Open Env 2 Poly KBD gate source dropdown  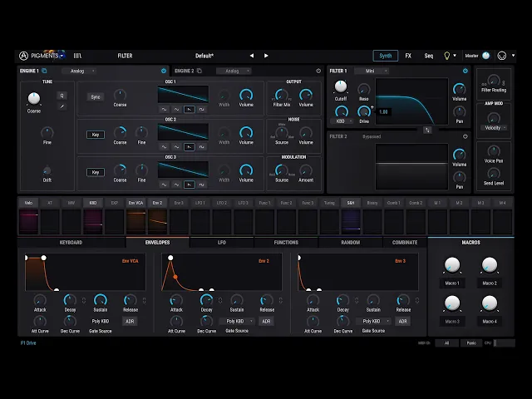237,321
